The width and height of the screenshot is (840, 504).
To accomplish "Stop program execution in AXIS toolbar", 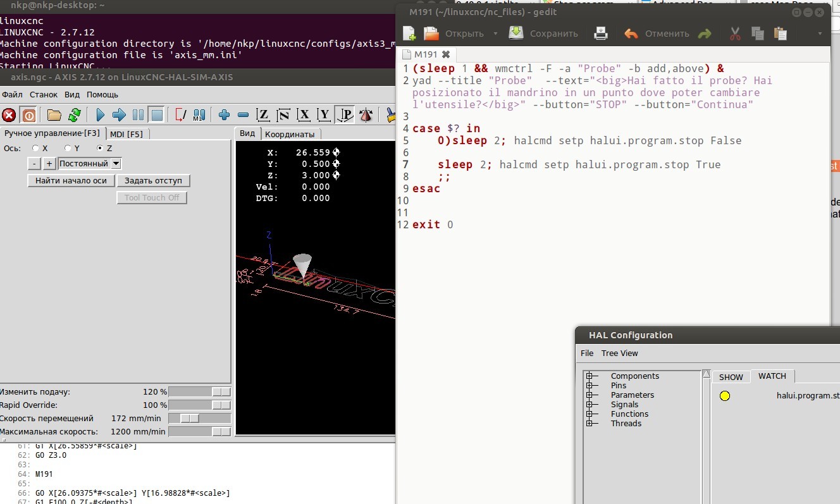I will [157, 115].
